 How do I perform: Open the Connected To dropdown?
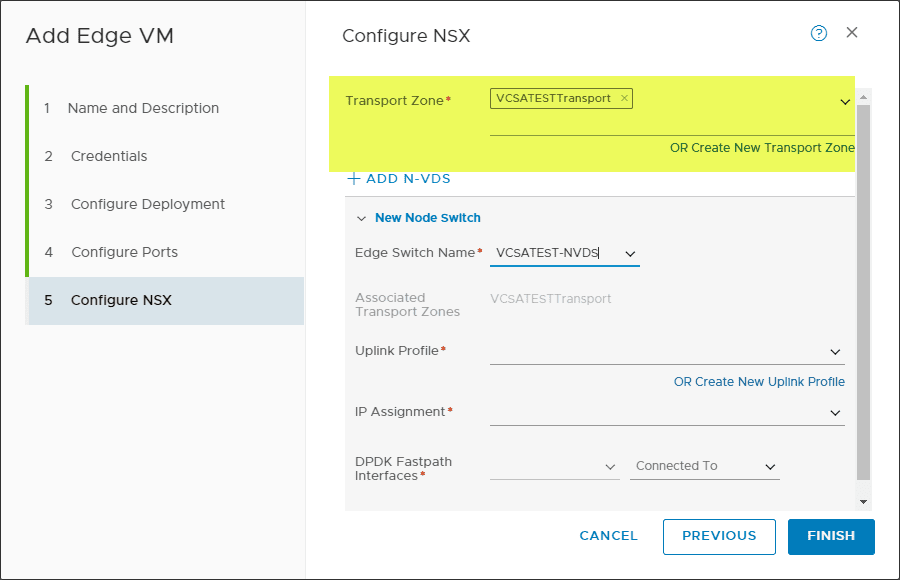click(769, 465)
